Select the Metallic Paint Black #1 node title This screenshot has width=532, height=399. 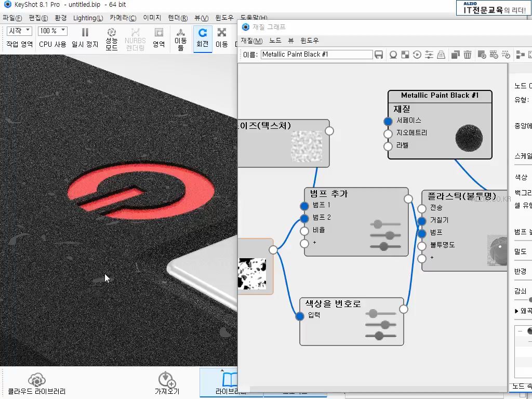440,96
